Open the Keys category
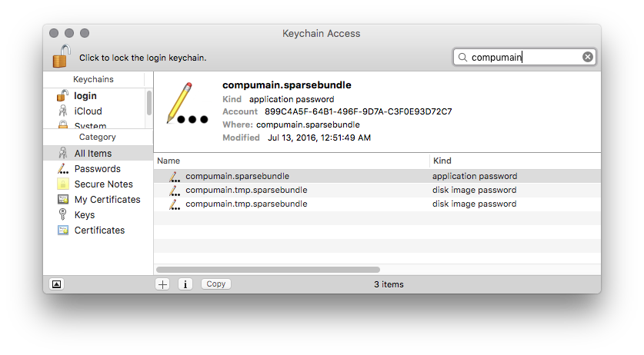This screenshot has width=644, height=355. tap(98, 215)
